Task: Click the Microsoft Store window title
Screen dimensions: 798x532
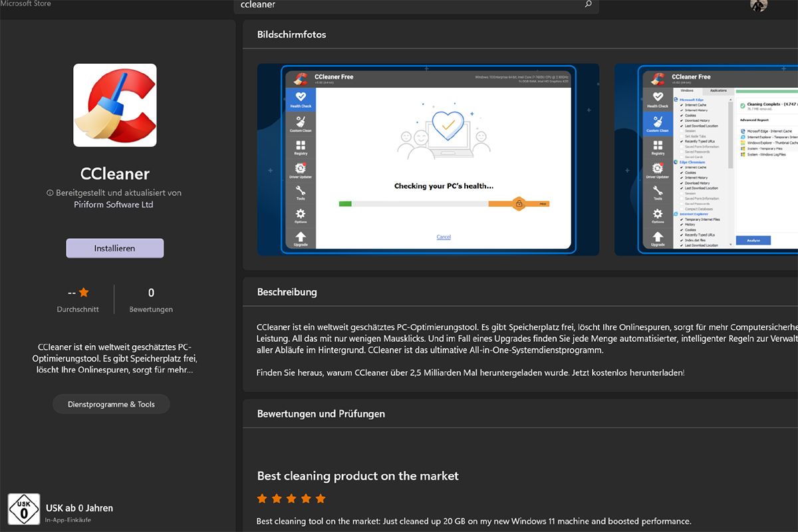Action: point(25,3)
